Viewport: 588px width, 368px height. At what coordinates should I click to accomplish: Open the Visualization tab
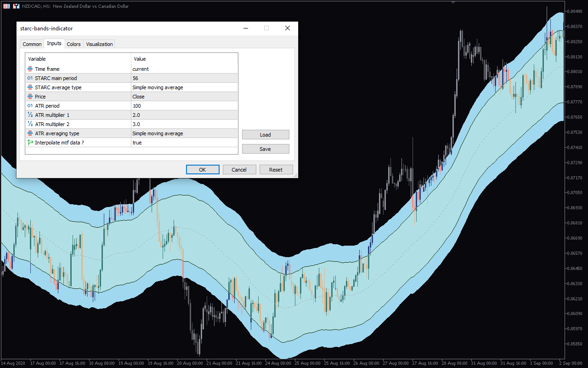[99, 44]
